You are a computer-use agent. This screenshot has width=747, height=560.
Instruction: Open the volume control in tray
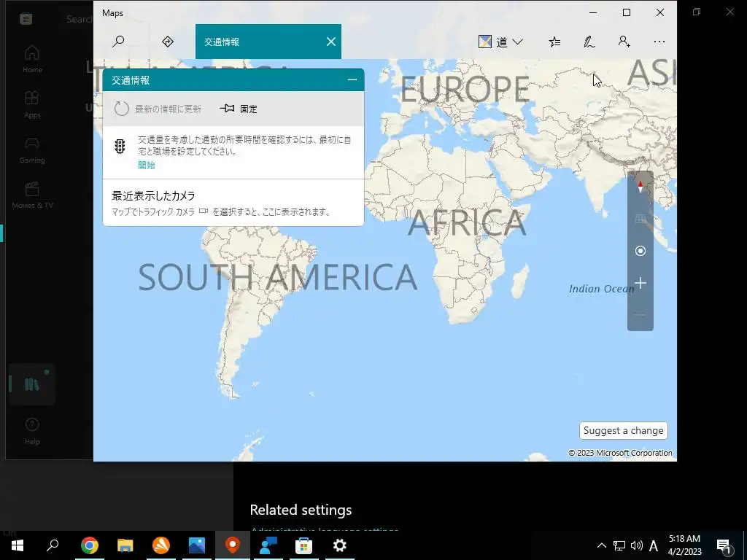click(x=636, y=545)
